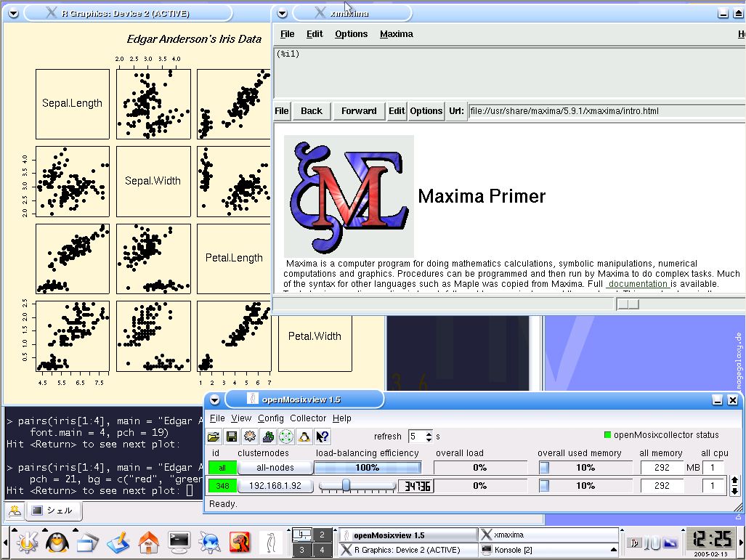The image size is (746, 560).
Task: Click the Back button in xmaxima browser
Action: pos(311,111)
